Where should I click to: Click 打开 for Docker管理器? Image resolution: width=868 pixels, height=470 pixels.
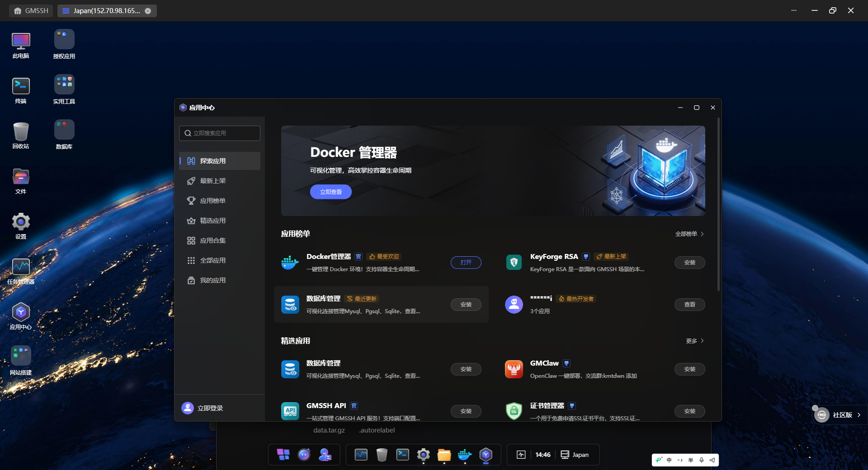pyautogui.click(x=466, y=263)
